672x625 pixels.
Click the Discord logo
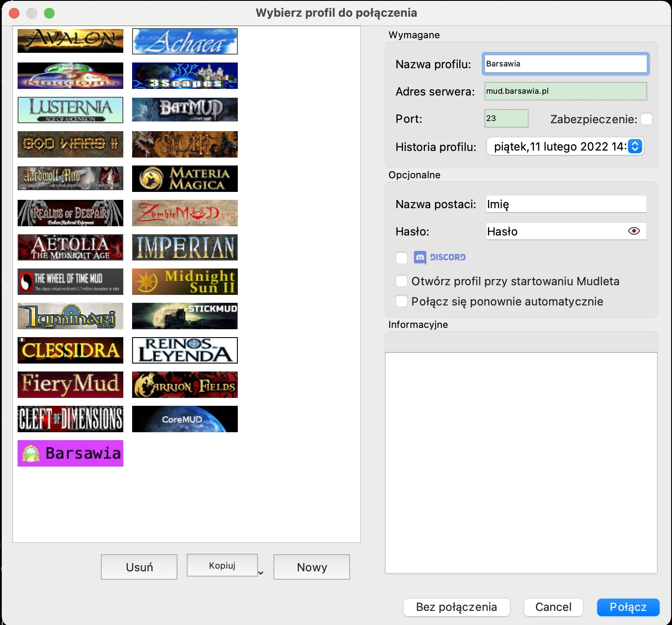[439, 257]
